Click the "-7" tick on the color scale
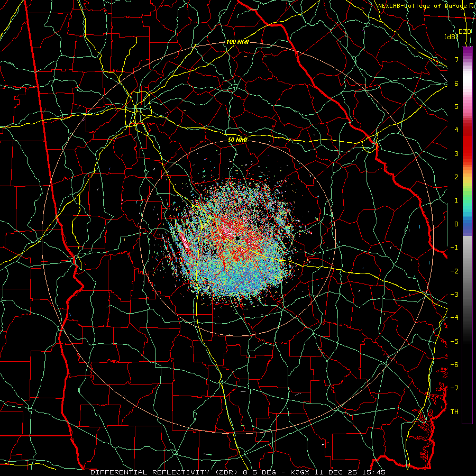Image resolution: width=476 pixels, height=476 pixels. click(454, 388)
